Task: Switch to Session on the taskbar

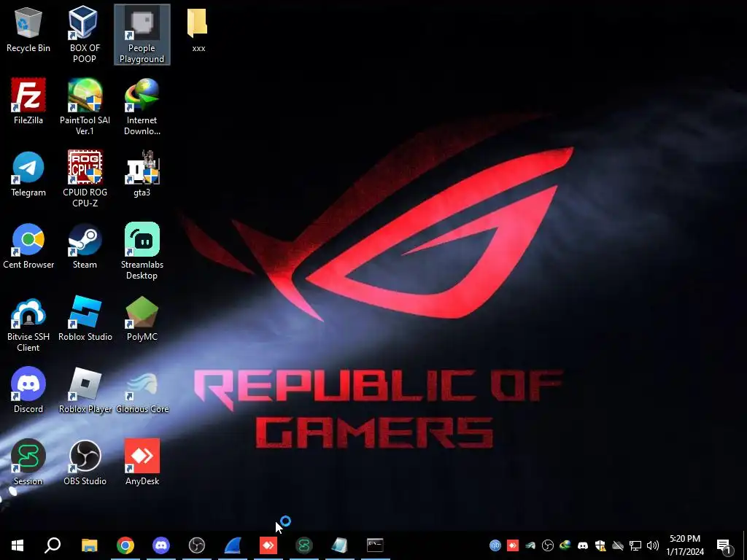Action: [304, 545]
